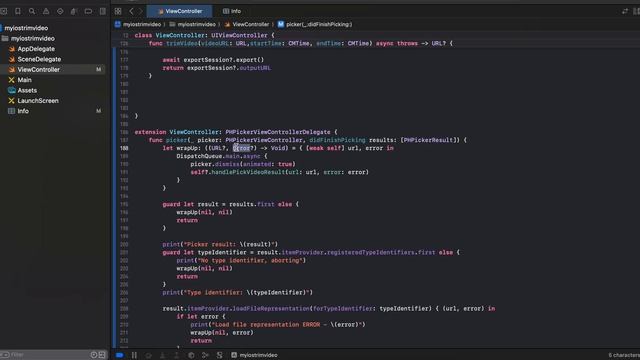Click 'return exportSession?.outputURL' line
This screenshot has height=360, width=640.
pos(216,68)
